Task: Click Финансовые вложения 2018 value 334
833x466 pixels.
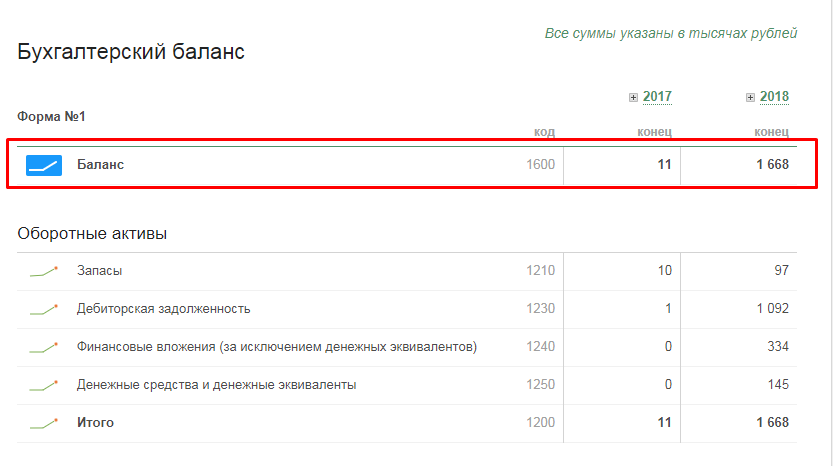Action: point(778,346)
